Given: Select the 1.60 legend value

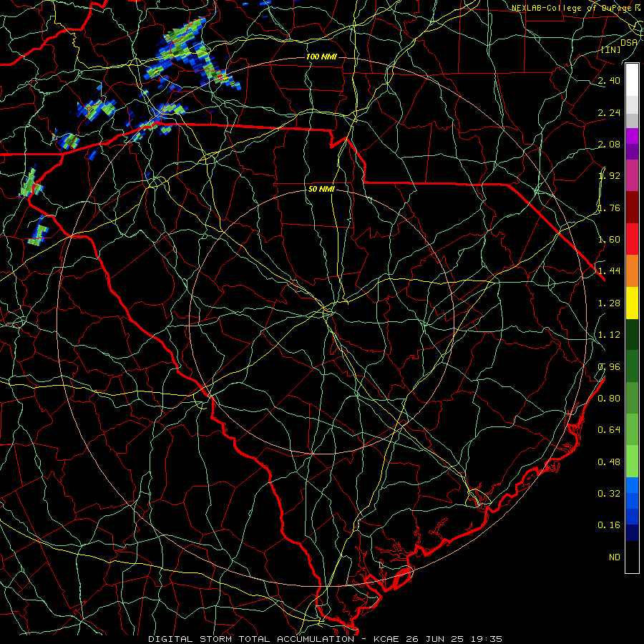Looking at the screenshot, I should [609, 240].
